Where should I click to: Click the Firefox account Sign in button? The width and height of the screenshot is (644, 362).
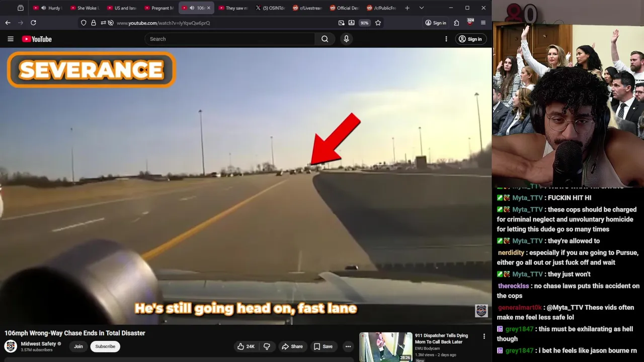coord(436,23)
